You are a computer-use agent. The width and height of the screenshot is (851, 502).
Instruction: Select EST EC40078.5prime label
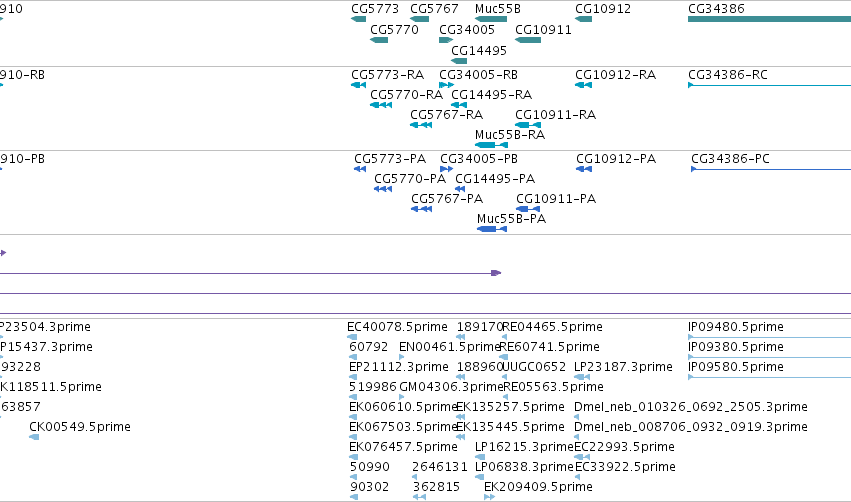pyautogui.click(x=397, y=327)
